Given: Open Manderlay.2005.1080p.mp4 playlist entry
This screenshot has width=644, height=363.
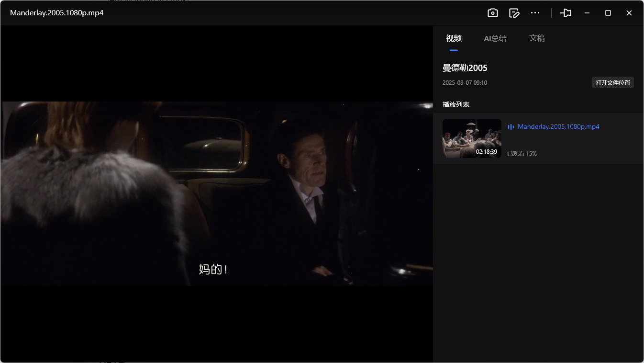Looking at the screenshot, I should coord(538,138).
